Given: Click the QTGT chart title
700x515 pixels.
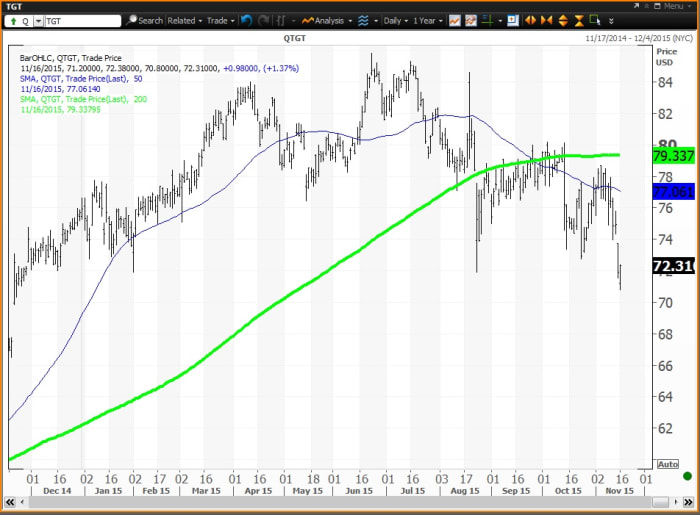Looking at the screenshot, I should [295, 38].
